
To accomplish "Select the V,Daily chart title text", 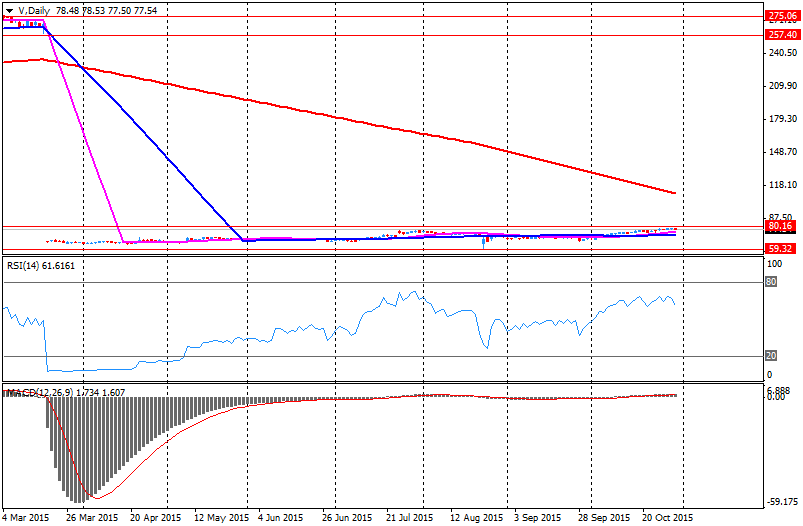I will click(x=34, y=10).
